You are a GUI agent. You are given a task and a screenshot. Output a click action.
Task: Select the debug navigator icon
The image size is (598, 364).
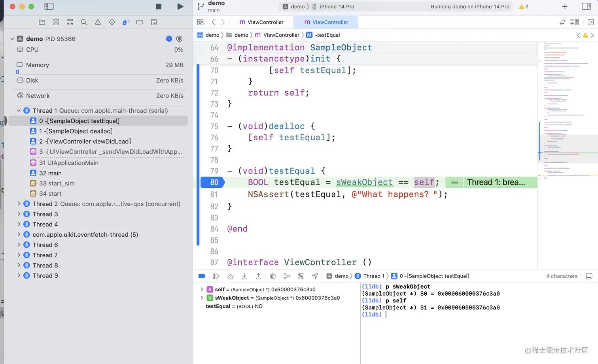pos(126,22)
